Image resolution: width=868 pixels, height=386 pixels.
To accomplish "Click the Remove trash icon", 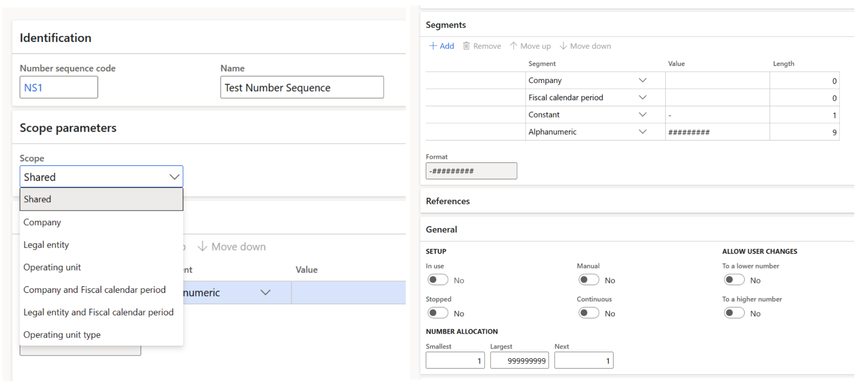I will (x=466, y=46).
